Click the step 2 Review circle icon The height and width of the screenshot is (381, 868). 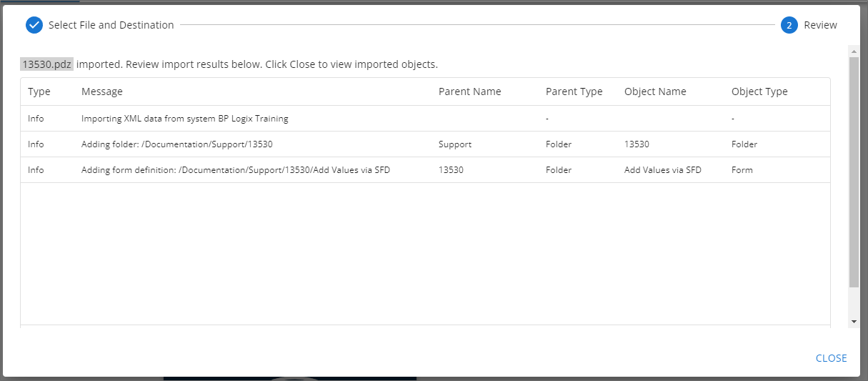(789, 25)
